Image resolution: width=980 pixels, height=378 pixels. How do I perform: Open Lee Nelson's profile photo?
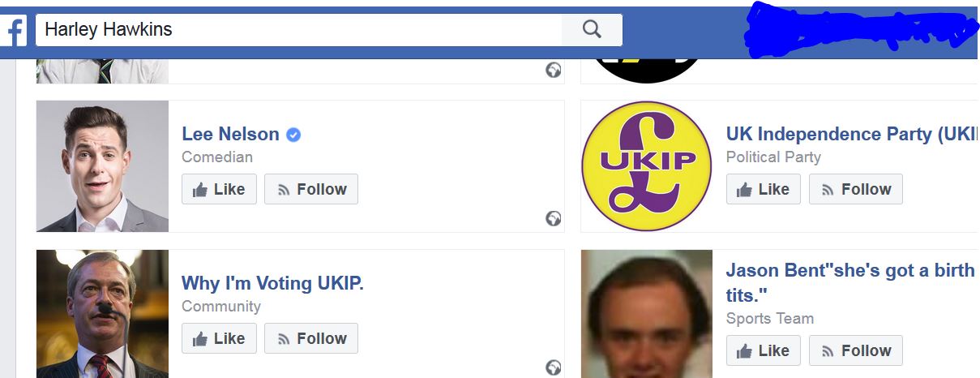(x=102, y=166)
